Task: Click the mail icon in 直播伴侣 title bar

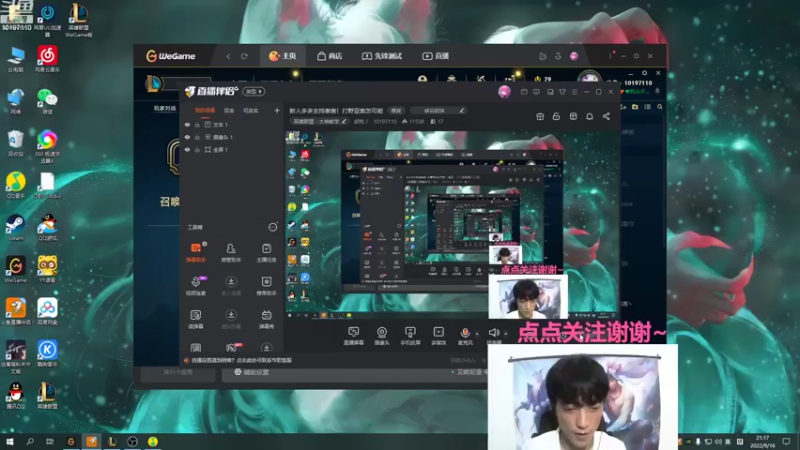Action: [524, 92]
